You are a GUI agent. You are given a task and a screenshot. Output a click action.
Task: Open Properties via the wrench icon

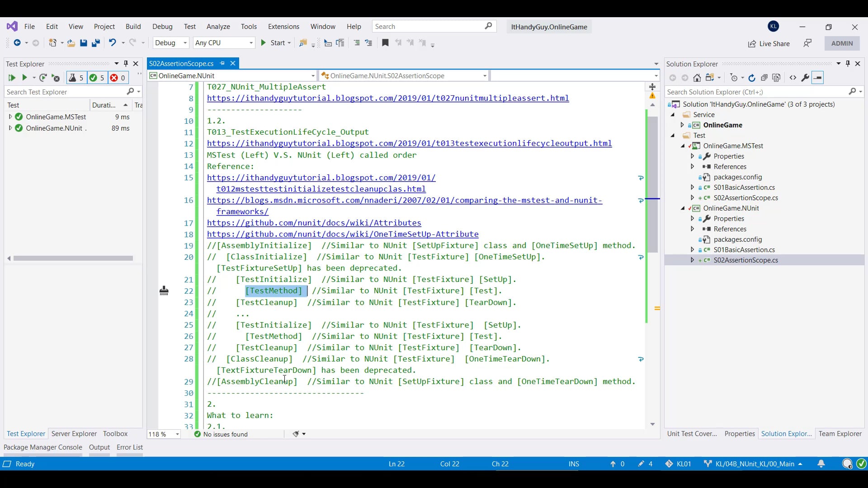tap(806, 77)
